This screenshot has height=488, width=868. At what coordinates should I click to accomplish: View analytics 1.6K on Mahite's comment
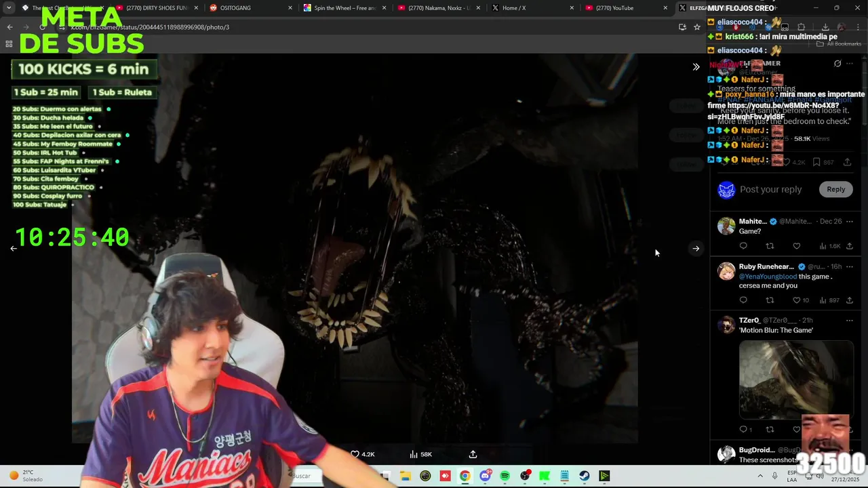click(830, 246)
